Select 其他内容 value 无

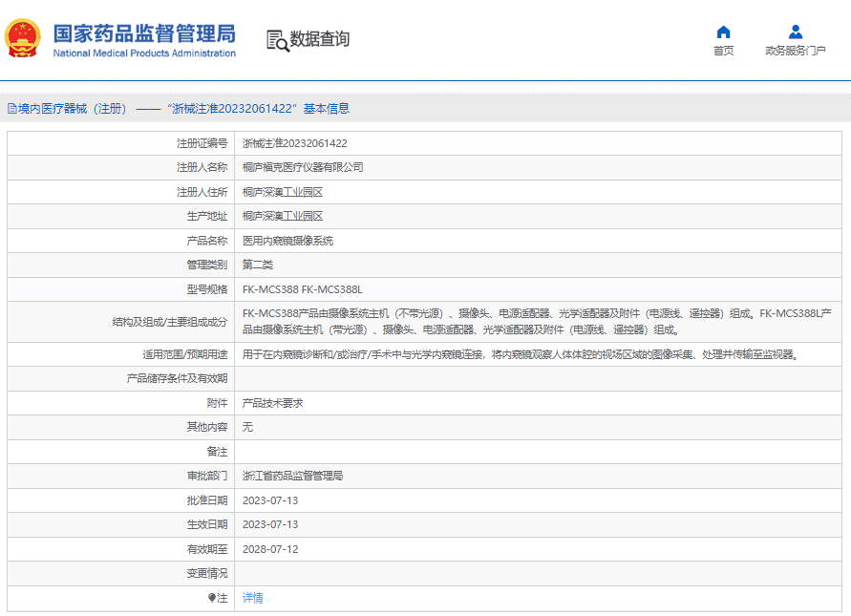point(247,427)
